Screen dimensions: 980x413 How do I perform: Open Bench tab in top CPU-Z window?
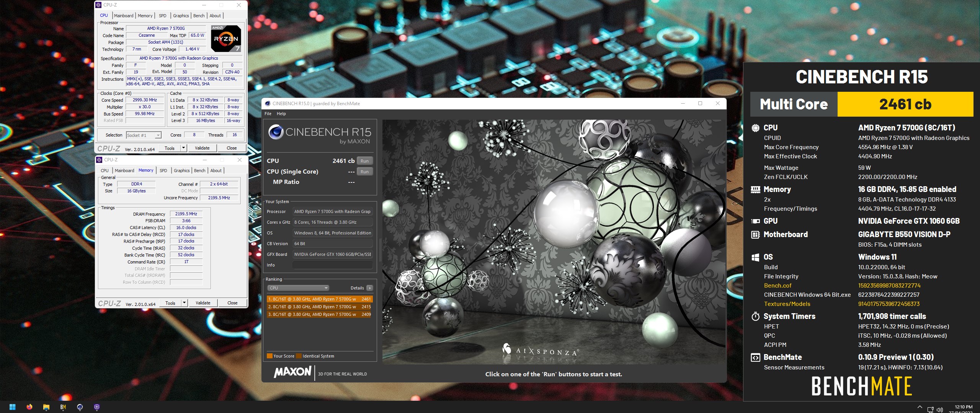point(199,16)
